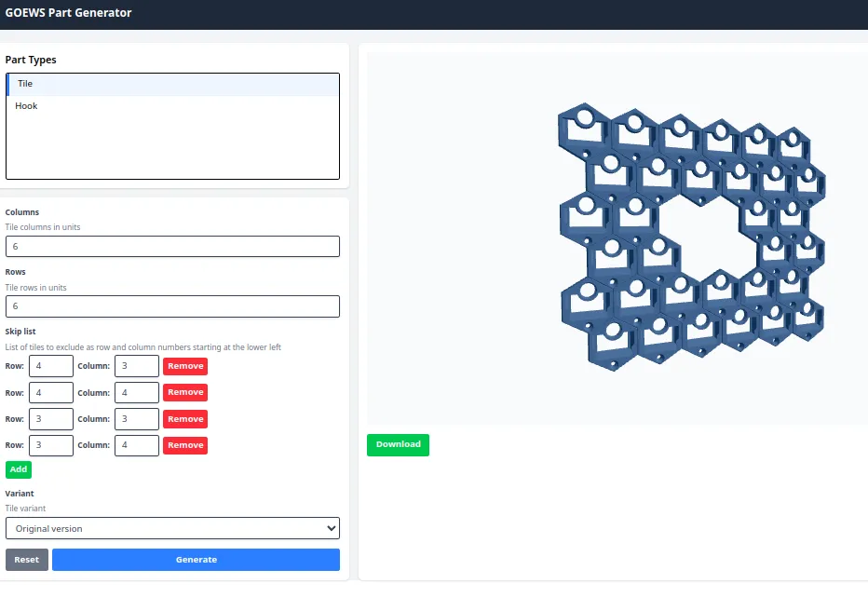Remove the second skip list entry
This screenshot has height=597, width=868.
(185, 393)
